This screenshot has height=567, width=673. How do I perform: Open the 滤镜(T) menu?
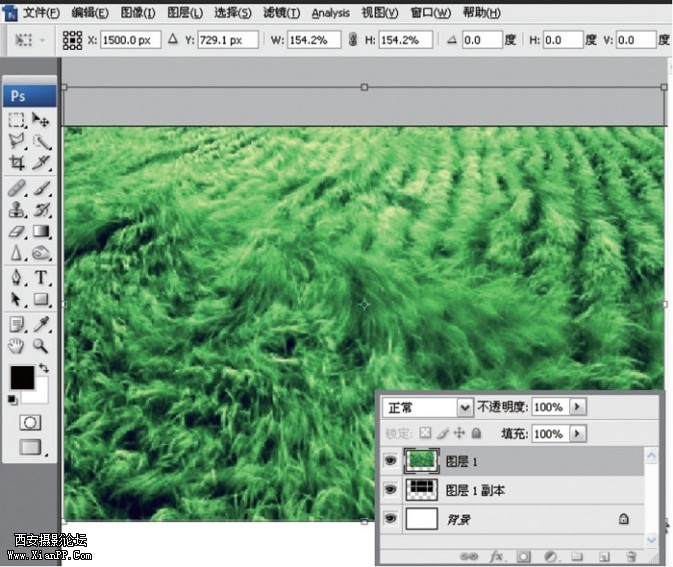[282, 13]
